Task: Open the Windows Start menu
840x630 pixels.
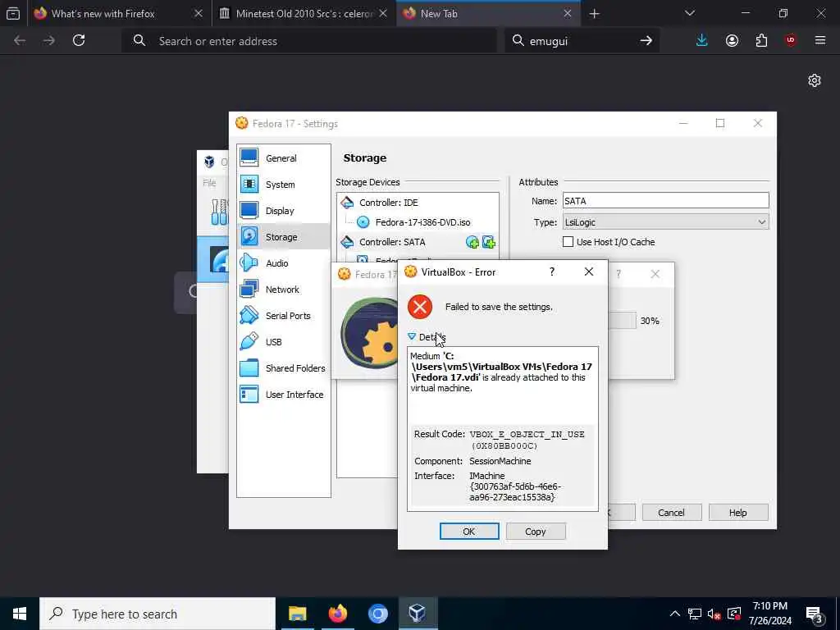Action: click(20, 614)
